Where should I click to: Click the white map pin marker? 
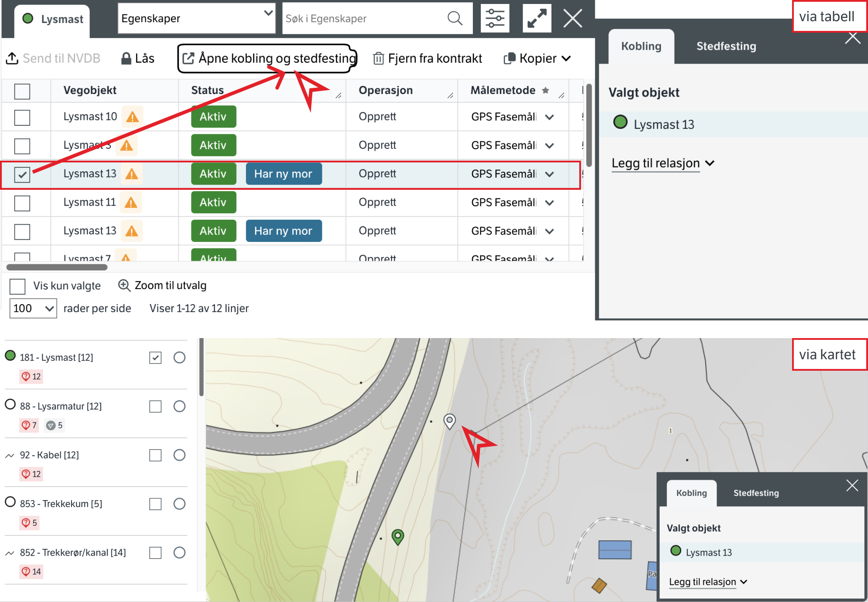pyautogui.click(x=449, y=421)
